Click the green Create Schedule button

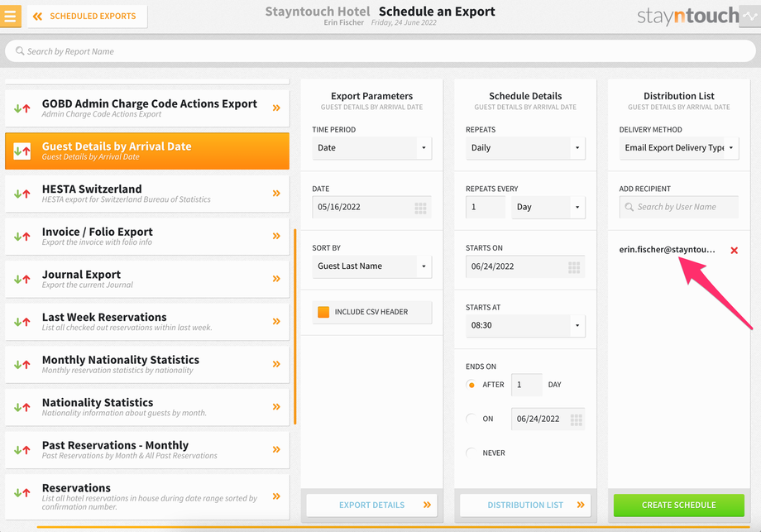pyautogui.click(x=679, y=505)
